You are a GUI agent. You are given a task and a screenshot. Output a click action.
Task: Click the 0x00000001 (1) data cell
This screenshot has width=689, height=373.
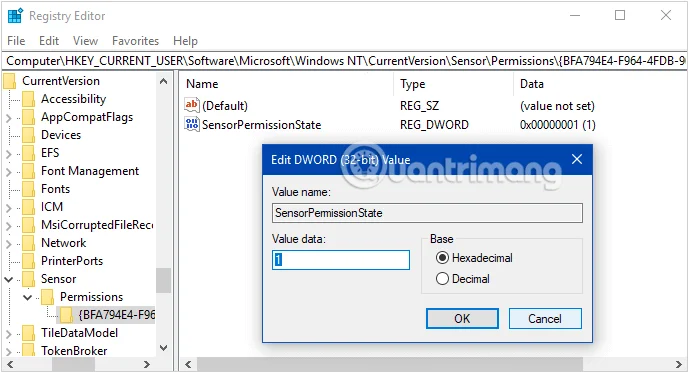click(558, 125)
